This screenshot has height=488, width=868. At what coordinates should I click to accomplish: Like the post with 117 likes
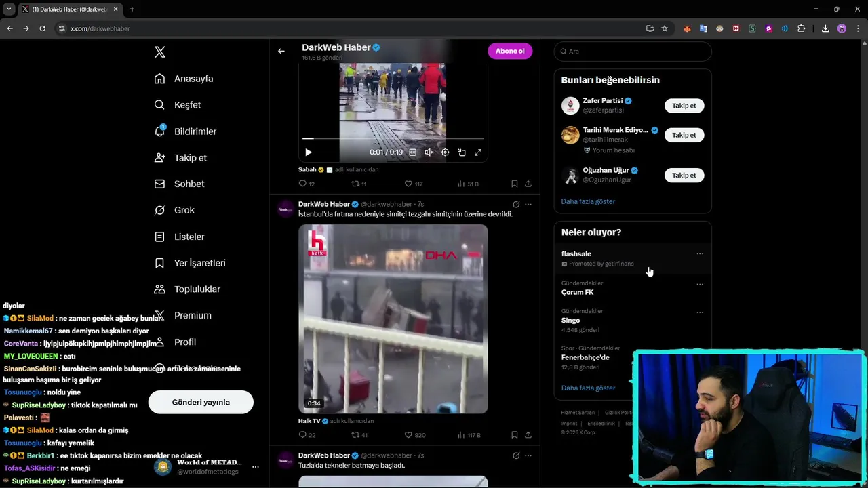pyautogui.click(x=413, y=184)
